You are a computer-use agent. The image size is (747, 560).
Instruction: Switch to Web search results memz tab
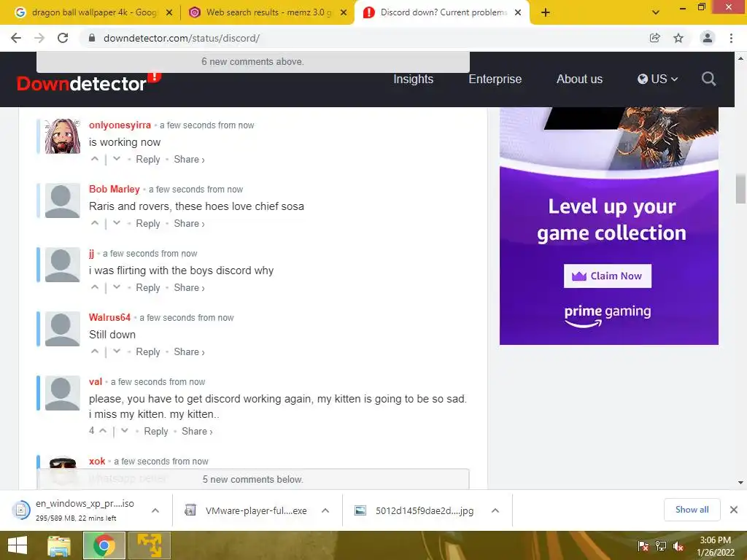point(268,13)
